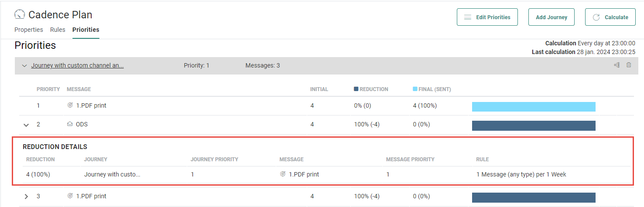Click the ODS email envelope icon
The width and height of the screenshot is (644, 207).
pos(70,124)
